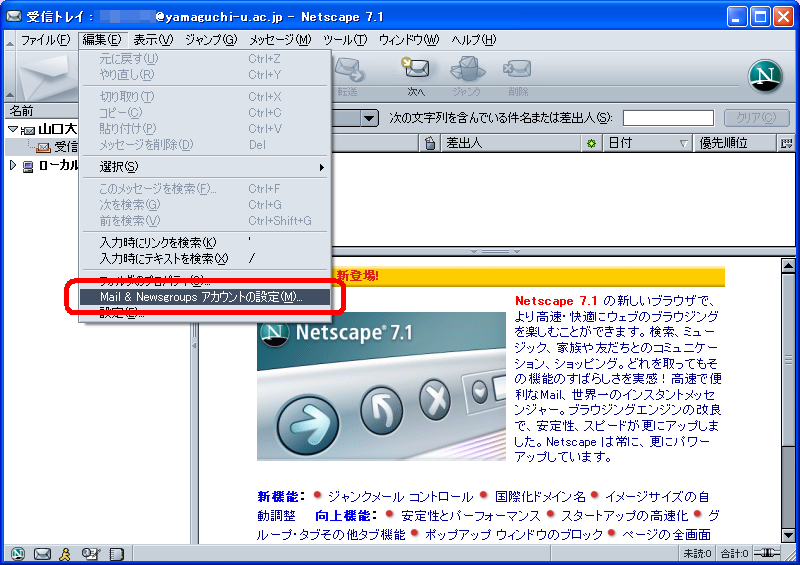Click the online/offline plug icon
Image resolution: width=800 pixels, height=565 pixels.
pyautogui.click(x=767, y=553)
